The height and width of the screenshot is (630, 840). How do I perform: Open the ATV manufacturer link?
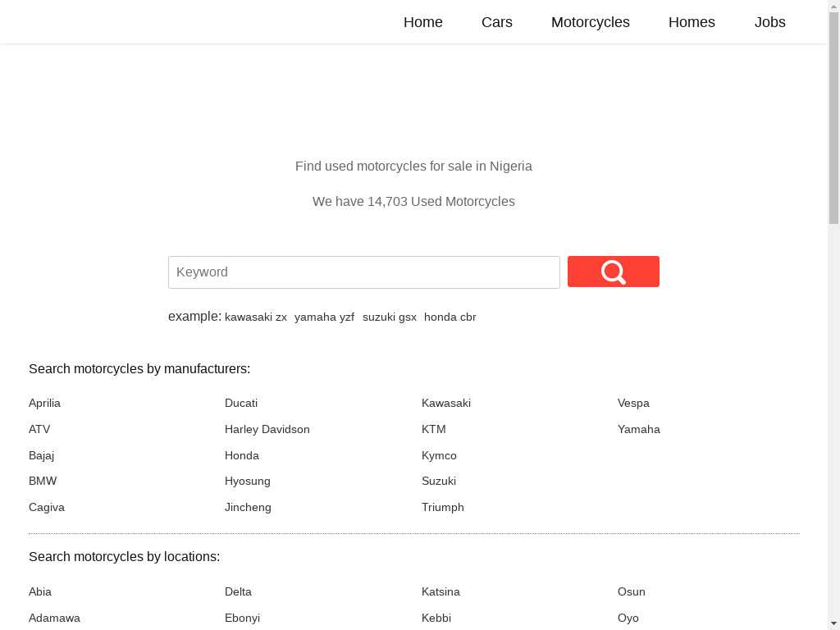coord(39,429)
